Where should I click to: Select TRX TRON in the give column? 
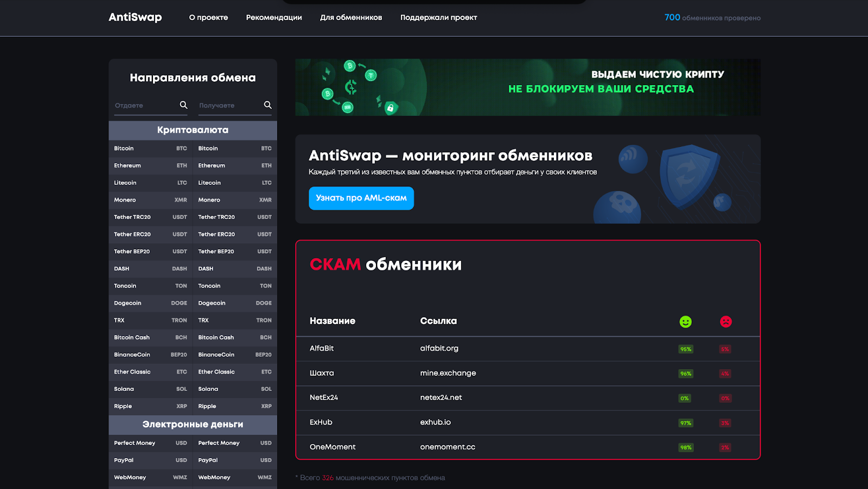(x=150, y=320)
